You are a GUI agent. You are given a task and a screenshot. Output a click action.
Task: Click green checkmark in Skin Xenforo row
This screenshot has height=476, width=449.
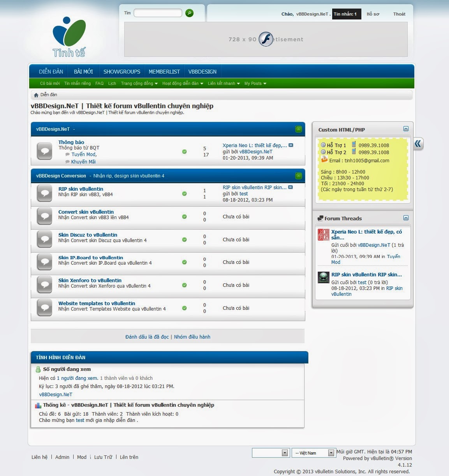click(x=184, y=285)
